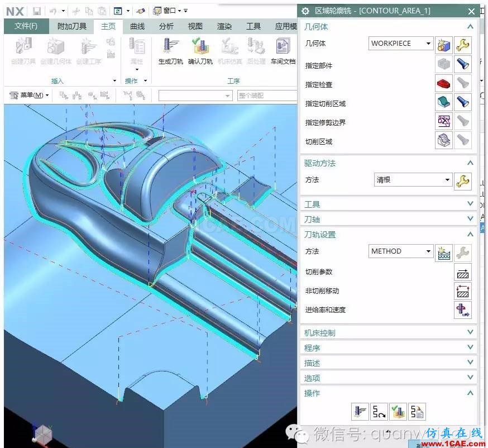Viewport: 488px width, 448px height.
Task: Click the Copy icon in quick toolbar
Action: pos(89,11)
